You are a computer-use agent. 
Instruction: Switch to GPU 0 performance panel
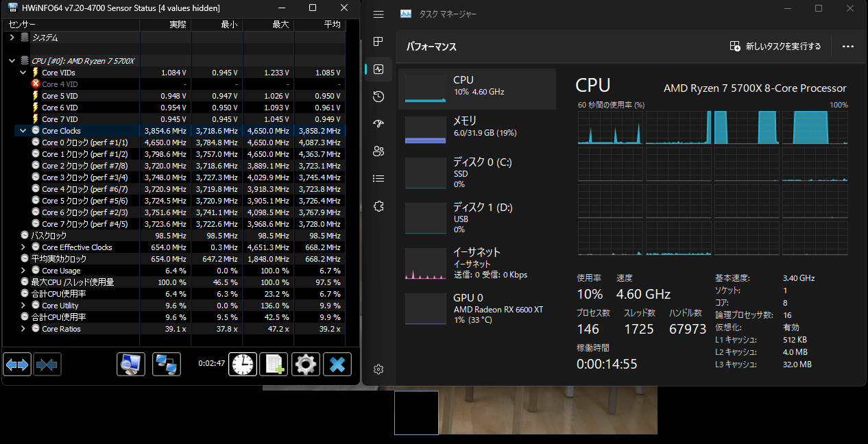click(477, 308)
